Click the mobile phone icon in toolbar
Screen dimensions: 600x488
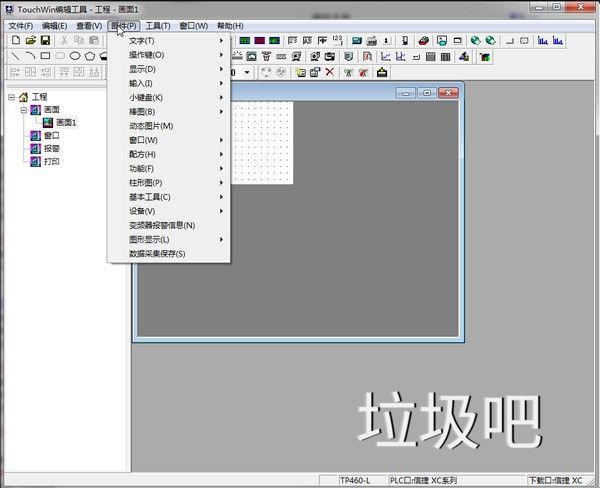[405, 41]
